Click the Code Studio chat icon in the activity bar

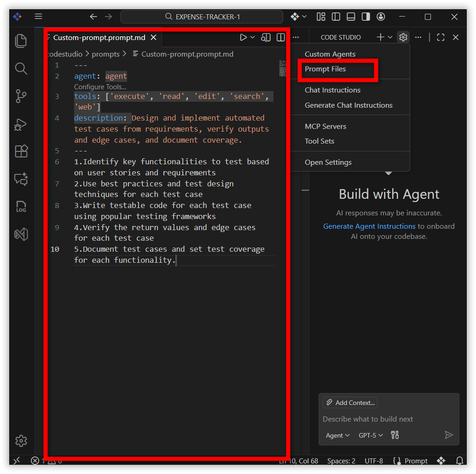[21, 179]
